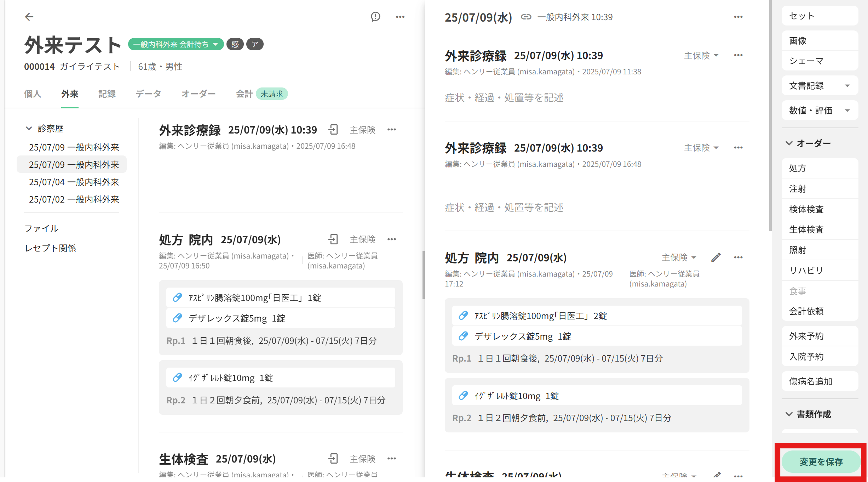
Task: Collapse the オーダー section in the sidebar
Action: 789,143
